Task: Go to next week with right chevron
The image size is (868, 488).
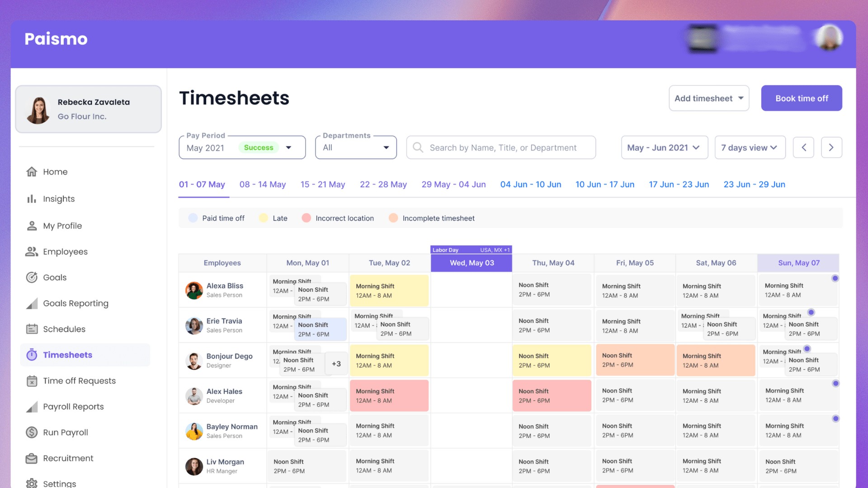Action: click(831, 147)
